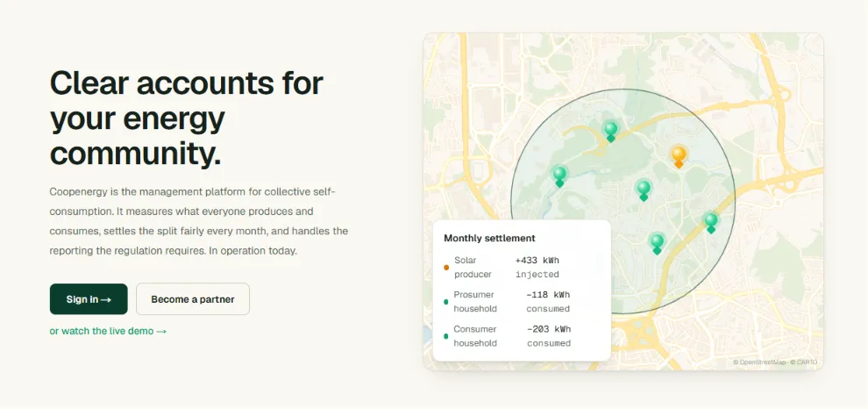
Task: Click the rightmost green map pin
Action: pos(711,223)
